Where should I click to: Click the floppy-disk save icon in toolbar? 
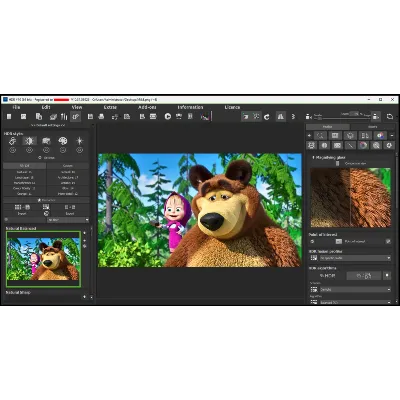(x=90, y=116)
